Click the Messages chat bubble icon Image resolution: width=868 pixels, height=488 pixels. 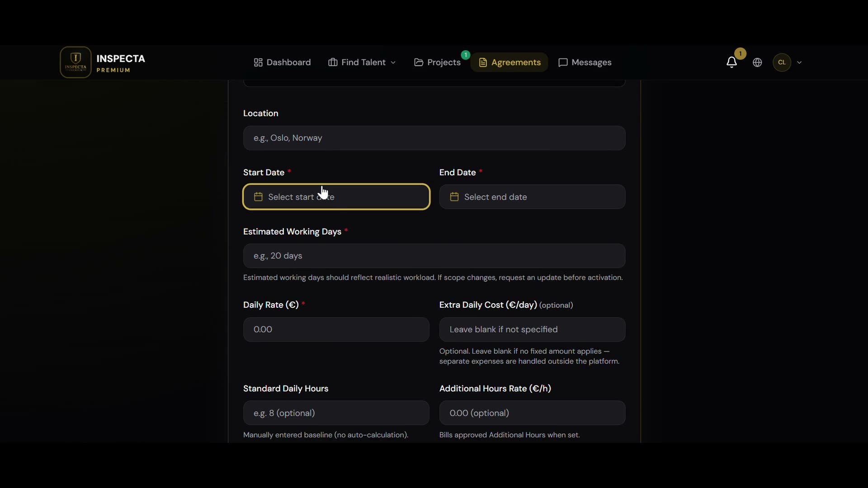(563, 62)
